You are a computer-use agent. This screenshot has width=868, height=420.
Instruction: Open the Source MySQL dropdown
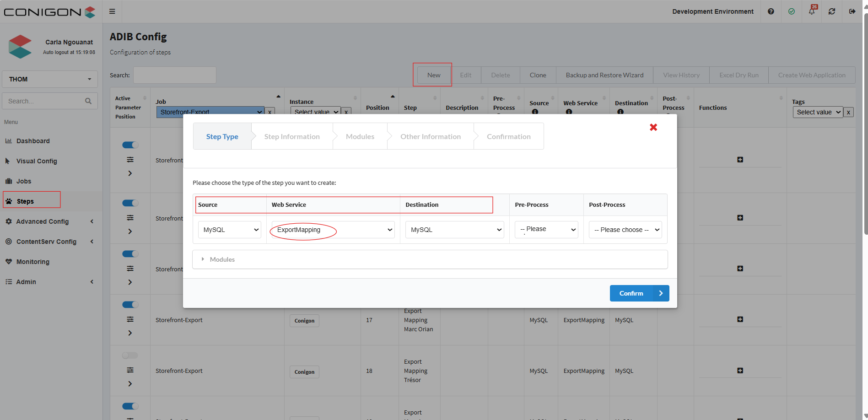[230, 230]
